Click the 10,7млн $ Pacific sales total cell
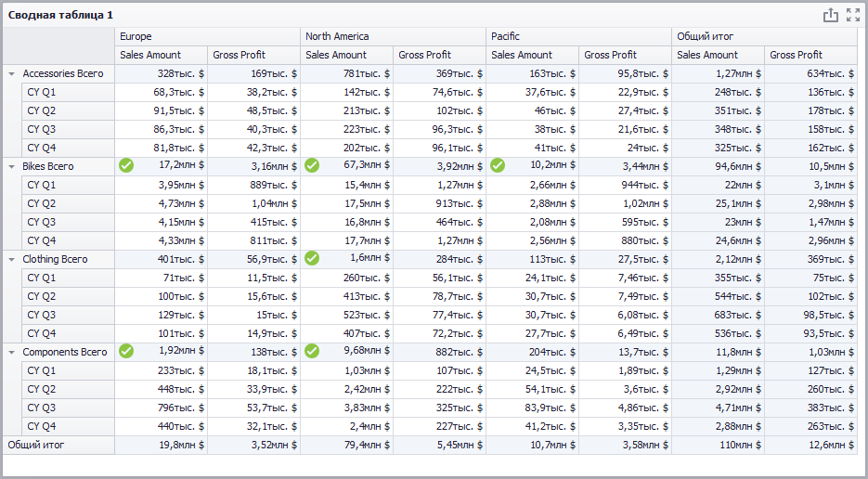This screenshot has width=868, height=479. 532,445
